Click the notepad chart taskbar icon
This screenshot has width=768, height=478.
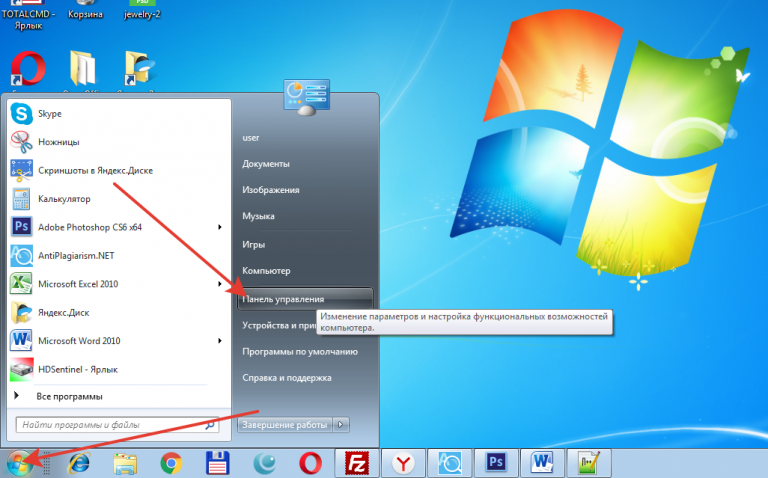[x=588, y=463]
